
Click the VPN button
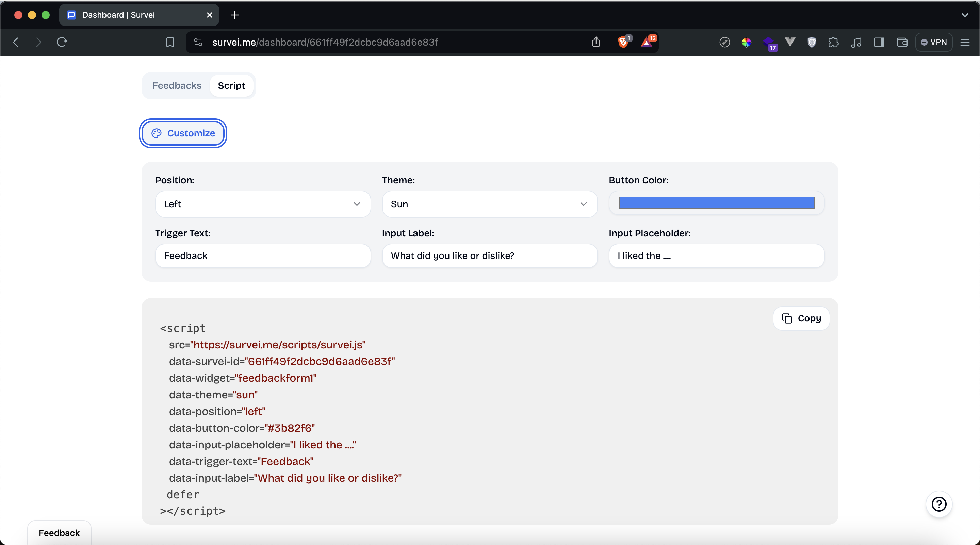pos(934,42)
